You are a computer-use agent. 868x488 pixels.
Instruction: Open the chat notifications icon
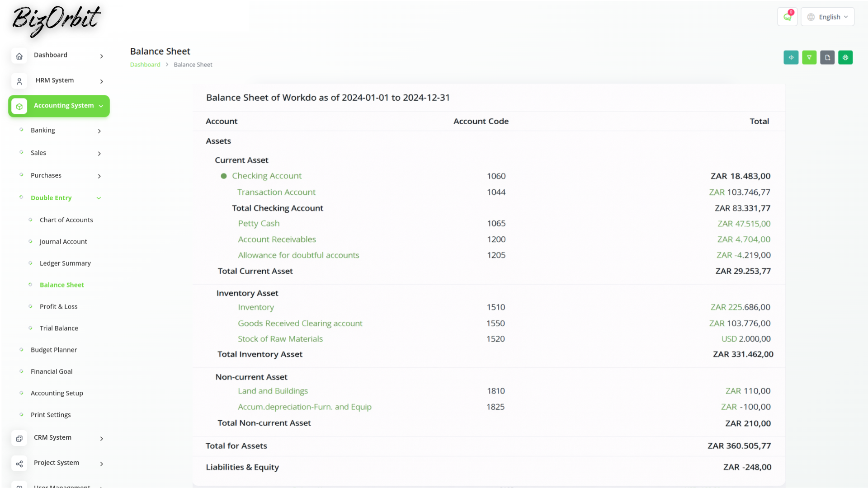click(x=788, y=17)
